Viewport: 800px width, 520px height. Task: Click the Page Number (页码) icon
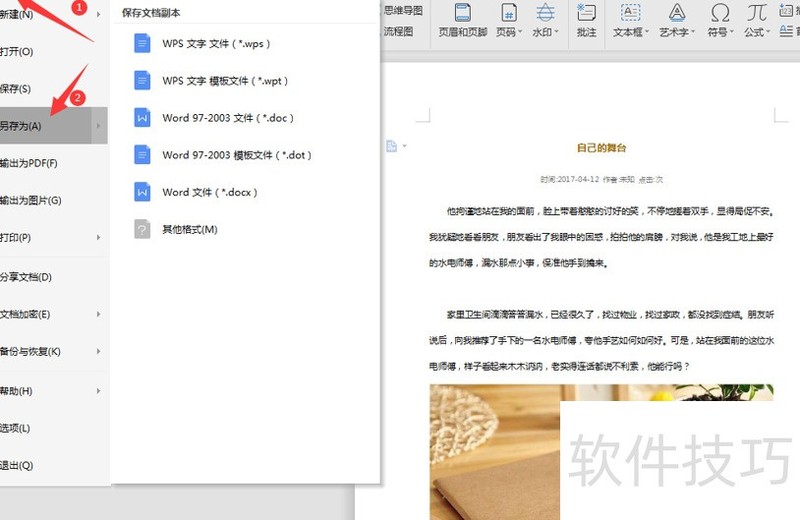point(508,13)
